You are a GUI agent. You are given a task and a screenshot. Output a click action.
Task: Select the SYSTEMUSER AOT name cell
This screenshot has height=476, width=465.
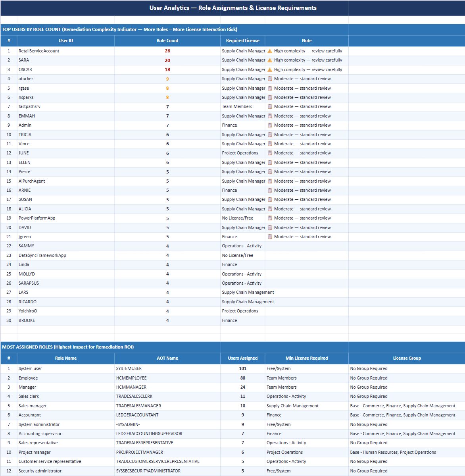129,369
